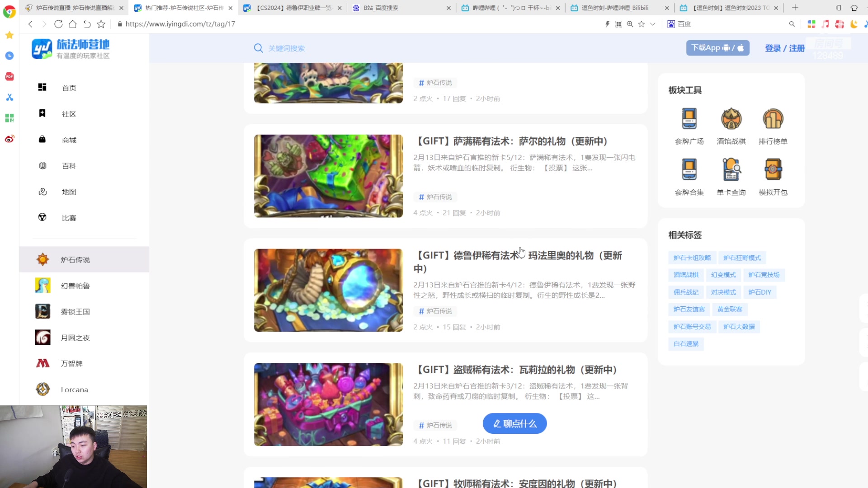Click the browser home icon

[x=72, y=24]
